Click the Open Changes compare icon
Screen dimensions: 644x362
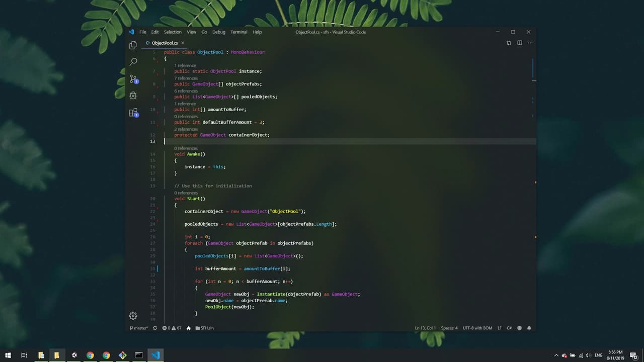click(x=509, y=43)
